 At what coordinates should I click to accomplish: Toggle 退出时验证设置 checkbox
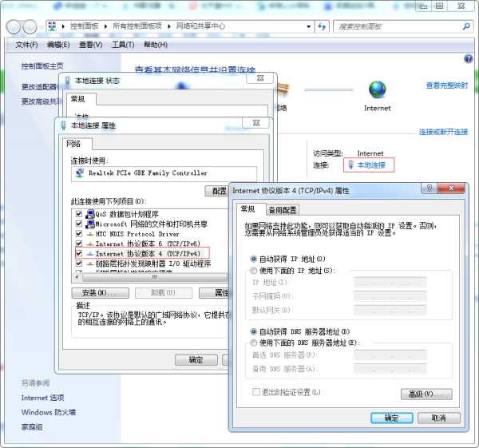click(x=256, y=392)
